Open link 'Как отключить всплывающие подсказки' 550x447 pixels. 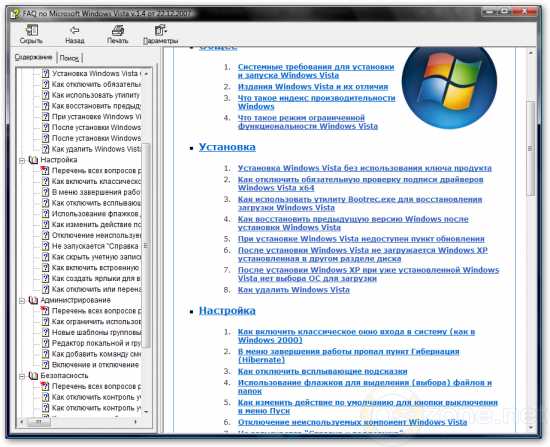coord(322,371)
